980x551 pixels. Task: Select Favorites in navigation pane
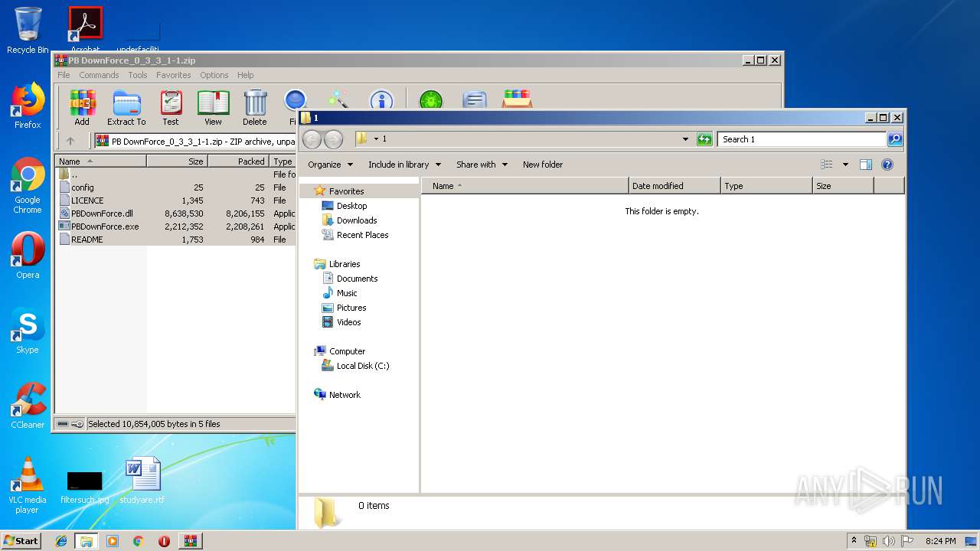point(346,191)
